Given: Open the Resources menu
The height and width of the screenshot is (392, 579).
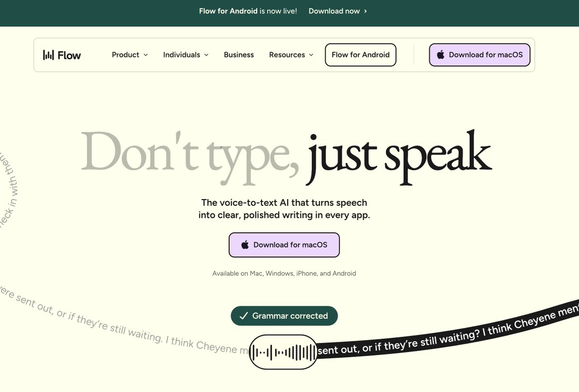Looking at the screenshot, I should coord(291,55).
